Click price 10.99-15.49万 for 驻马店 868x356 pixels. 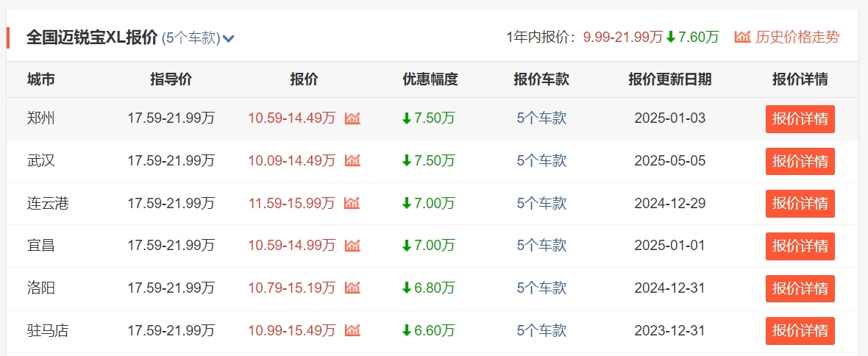click(x=292, y=330)
